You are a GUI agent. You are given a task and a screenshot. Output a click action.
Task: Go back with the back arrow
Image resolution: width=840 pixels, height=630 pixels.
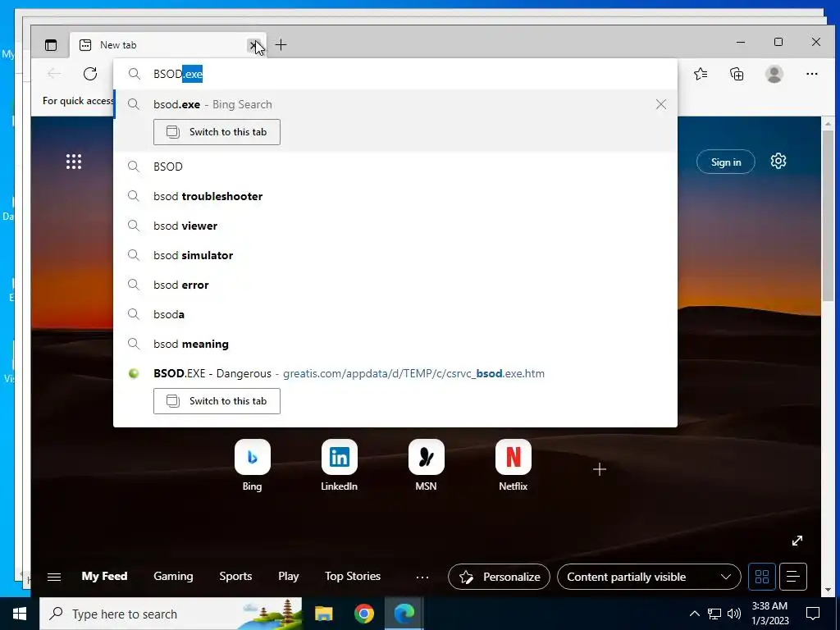pyautogui.click(x=53, y=73)
